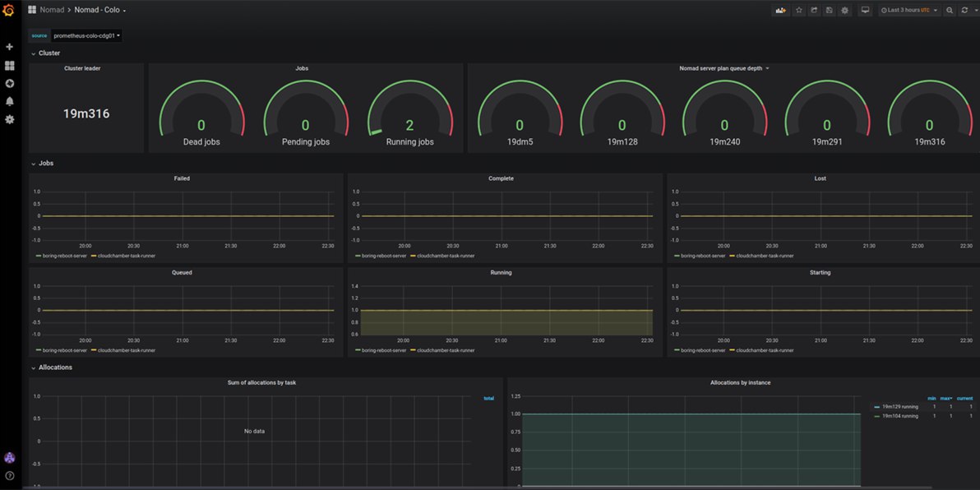This screenshot has height=490, width=980.
Task: Click the Share dashboard icon
Action: click(x=815, y=10)
